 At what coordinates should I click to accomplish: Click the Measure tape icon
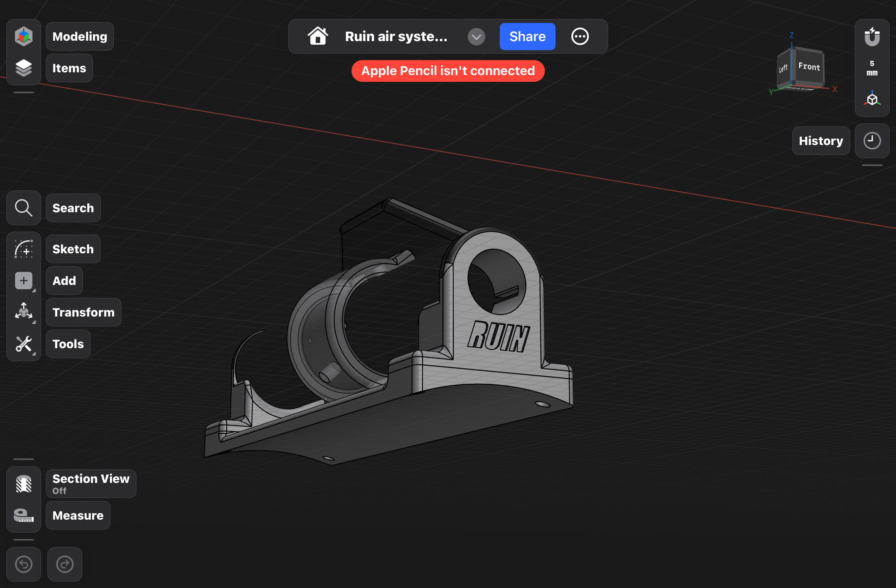[24, 515]
